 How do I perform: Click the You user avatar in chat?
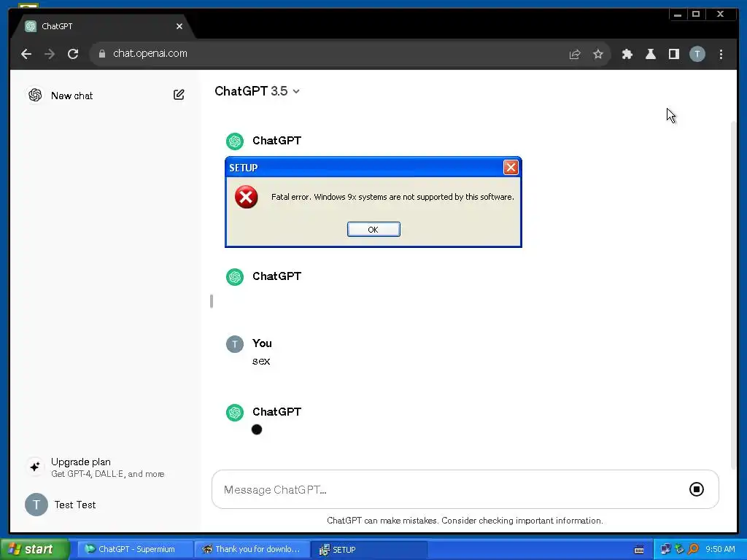pos(235,344)
